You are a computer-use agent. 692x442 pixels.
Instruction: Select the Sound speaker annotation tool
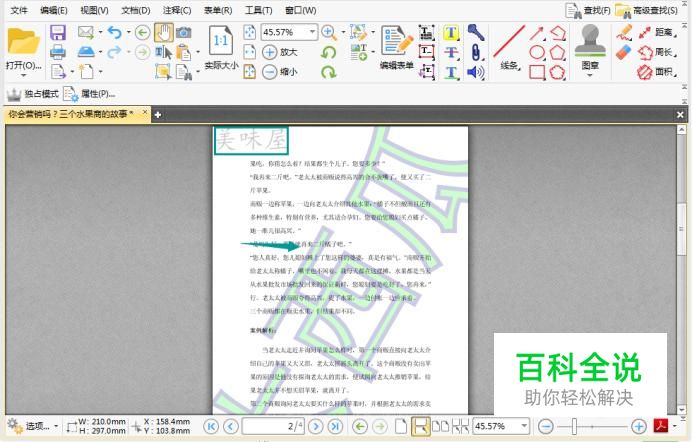[476, 72]
